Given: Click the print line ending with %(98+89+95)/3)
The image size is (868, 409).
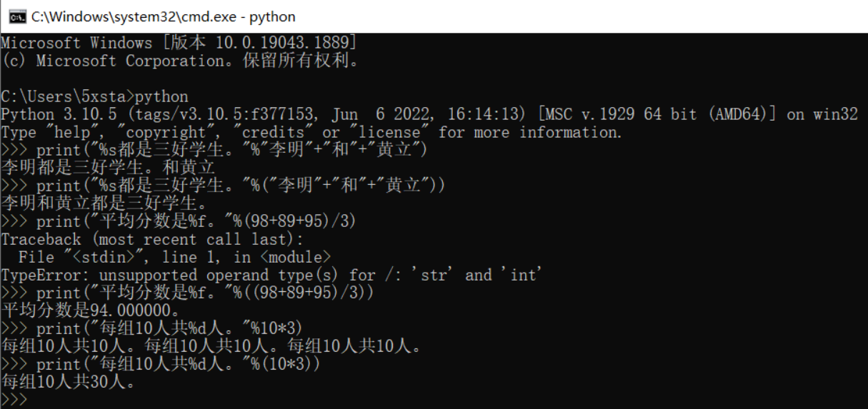Looking at the screenshot, I should coord(179,221).
